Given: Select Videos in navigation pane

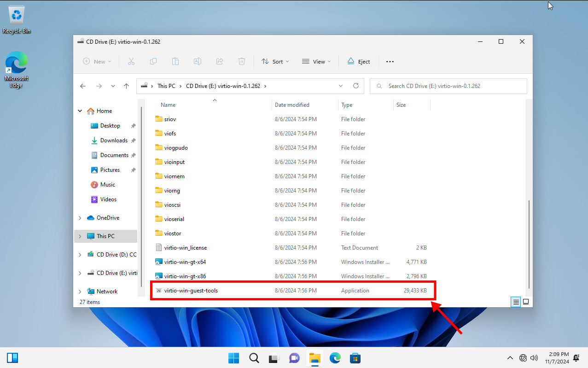Looking at the screenshot, I should click(x=108, y=199).
